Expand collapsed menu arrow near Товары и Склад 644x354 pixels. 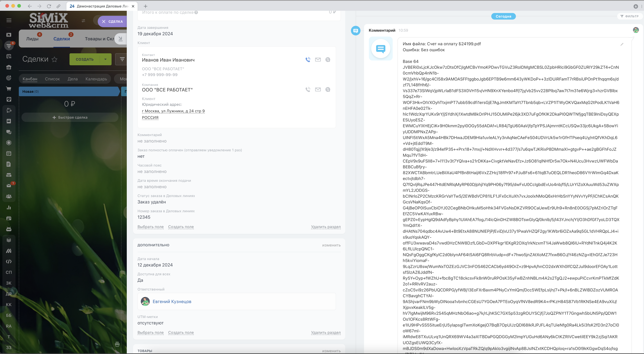pos(121,39)
